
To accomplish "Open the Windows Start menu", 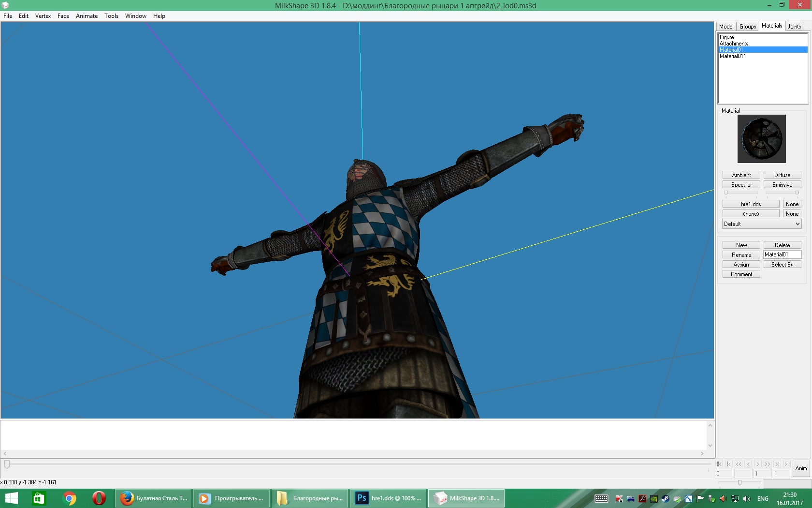I will [x=11, y=498].
